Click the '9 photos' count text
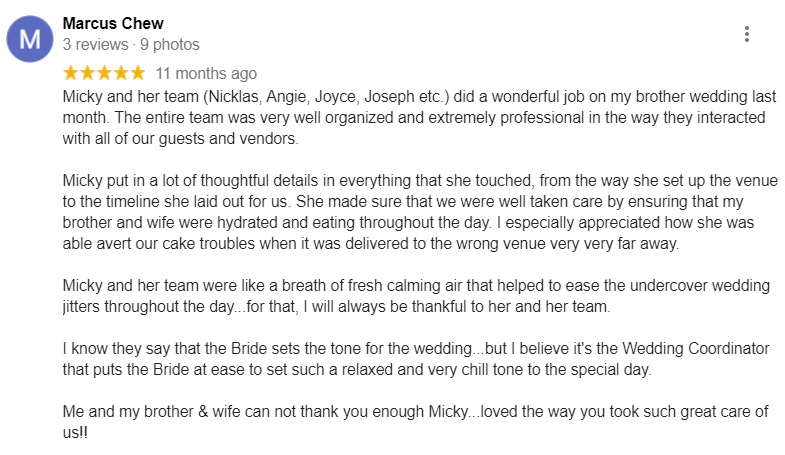Viewport: 785px width, 455px height. tap(170, 45)
